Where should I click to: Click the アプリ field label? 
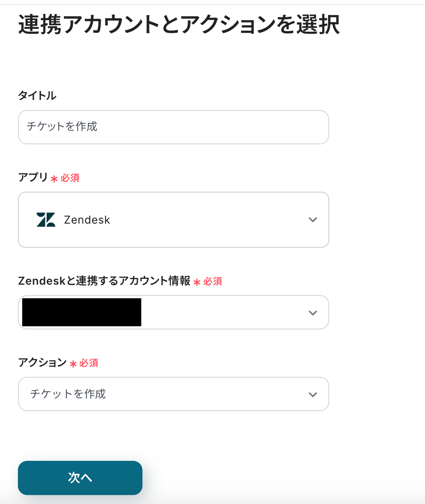tap(33, 177)
